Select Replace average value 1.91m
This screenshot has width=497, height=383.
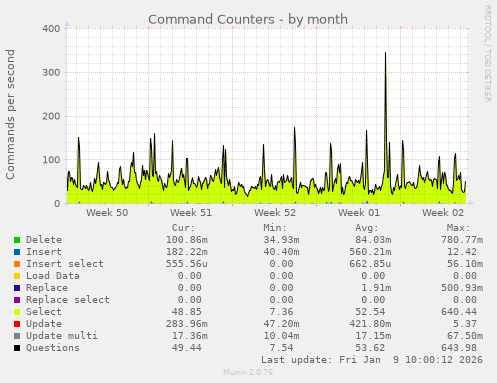[376, 288]
